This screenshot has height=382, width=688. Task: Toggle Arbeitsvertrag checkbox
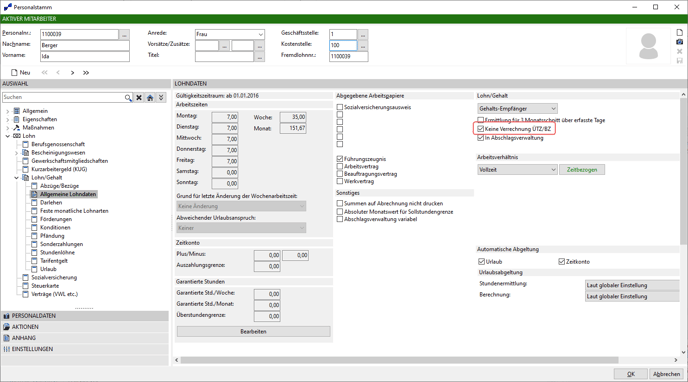[x=340, y=166]
